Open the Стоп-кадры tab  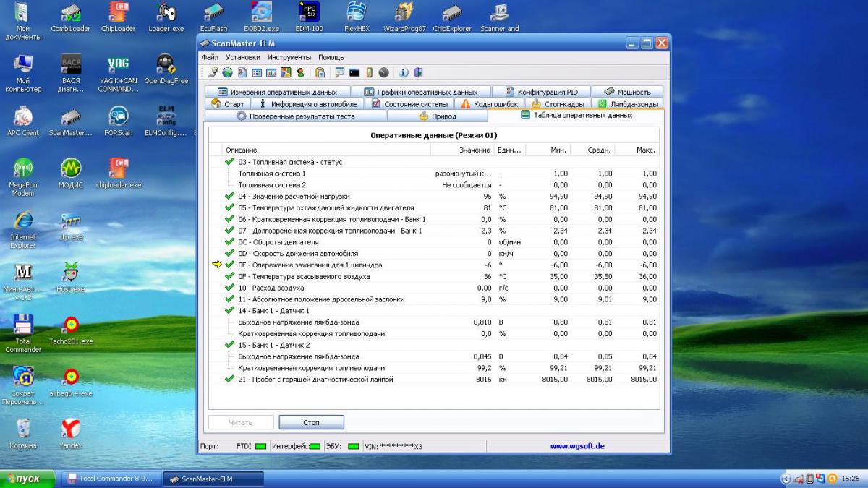tap(558, 103)
